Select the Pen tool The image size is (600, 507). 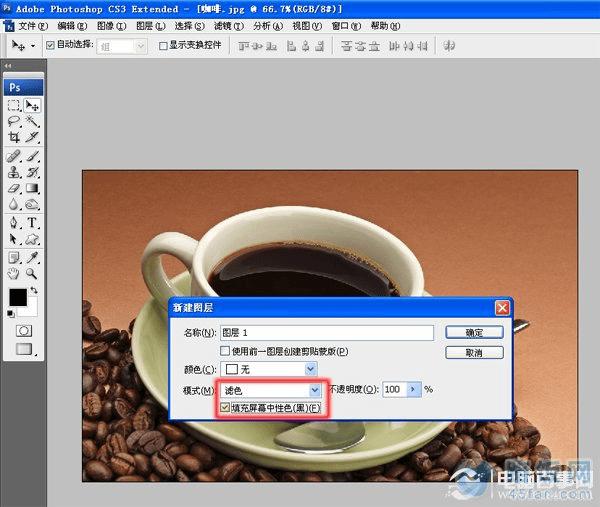[x=14, y=223]
